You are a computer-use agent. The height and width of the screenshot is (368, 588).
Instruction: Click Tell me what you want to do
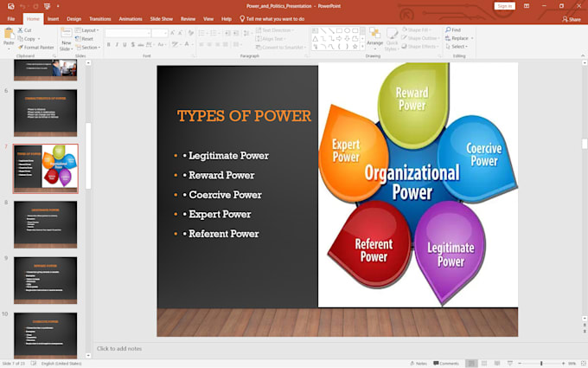(272, 19)
